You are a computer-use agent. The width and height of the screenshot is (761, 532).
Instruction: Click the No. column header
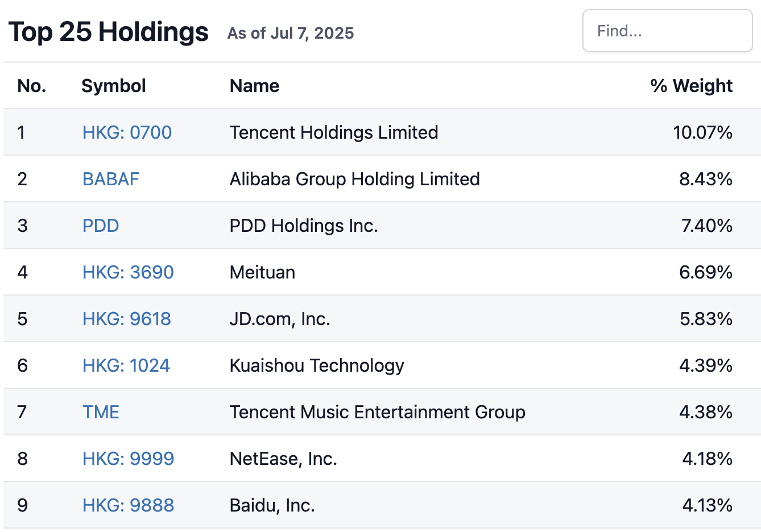32,86
